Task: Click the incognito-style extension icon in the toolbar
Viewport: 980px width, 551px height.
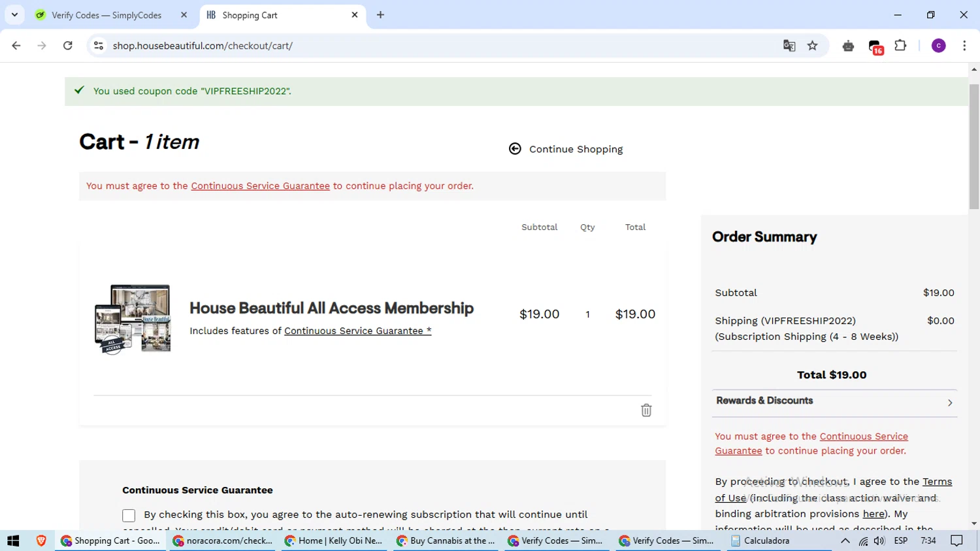Action: click(848, 46)
